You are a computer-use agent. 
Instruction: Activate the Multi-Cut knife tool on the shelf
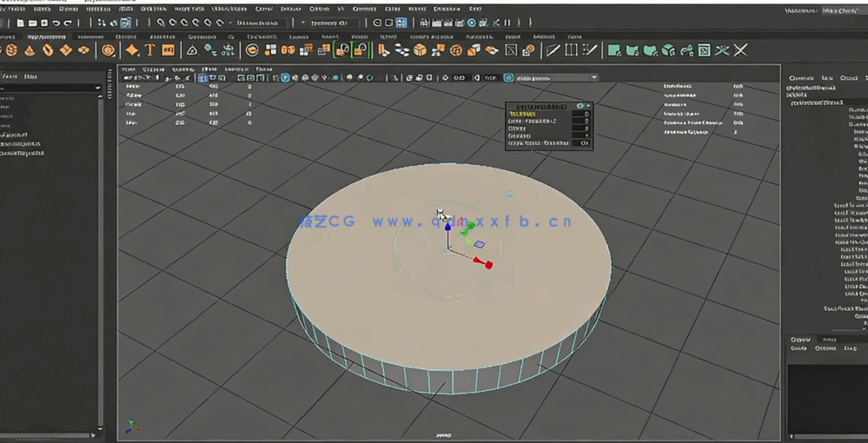(553, 50)
